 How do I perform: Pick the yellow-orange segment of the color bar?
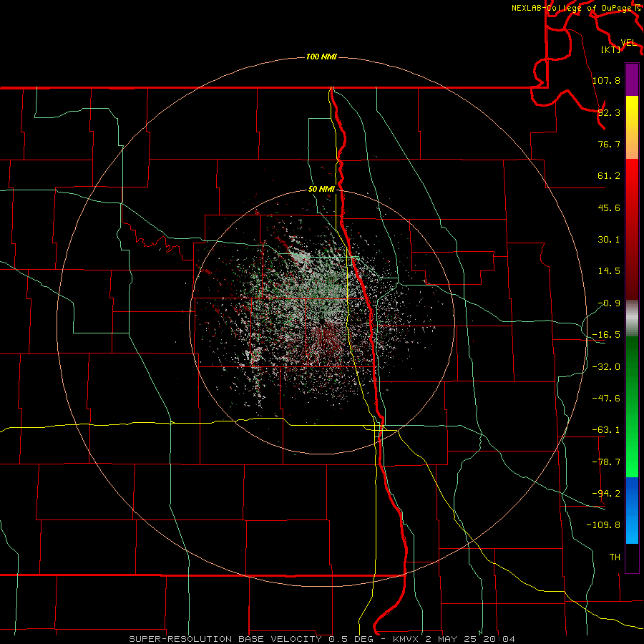pos(632,127)
